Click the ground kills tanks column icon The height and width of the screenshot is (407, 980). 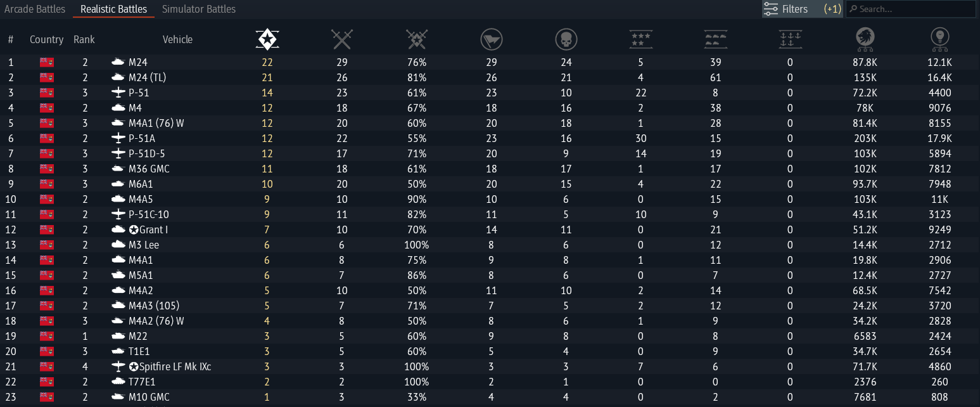715,39
